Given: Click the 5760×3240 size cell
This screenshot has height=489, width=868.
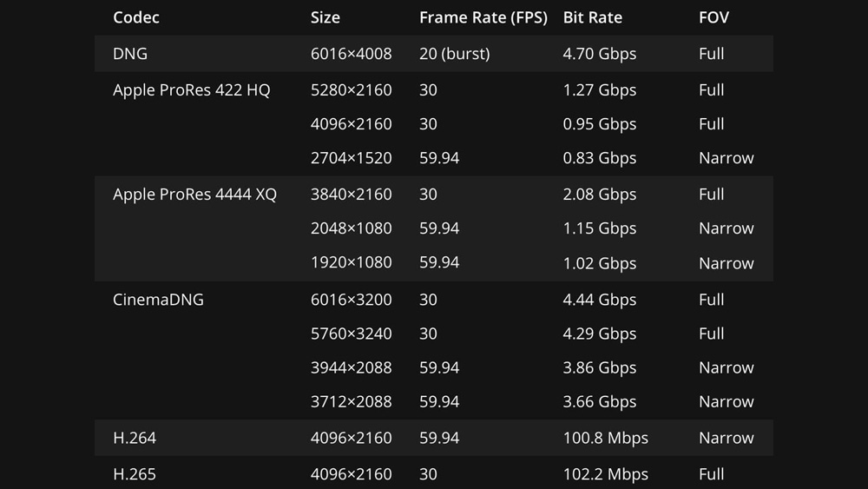Looking at the screenshot, I should [x=351, y=334].
